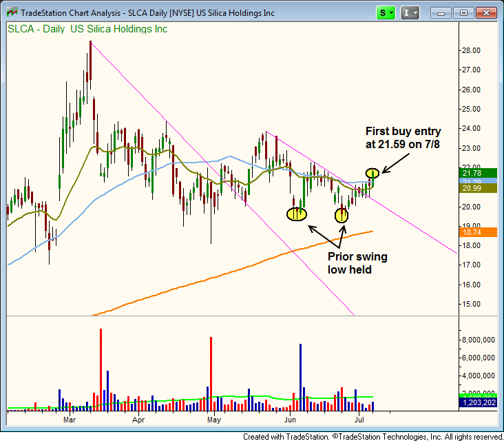The width and height of the screenshot is (504, 441).
Task: Click the Mar date axis label
Action: [70, 420]
